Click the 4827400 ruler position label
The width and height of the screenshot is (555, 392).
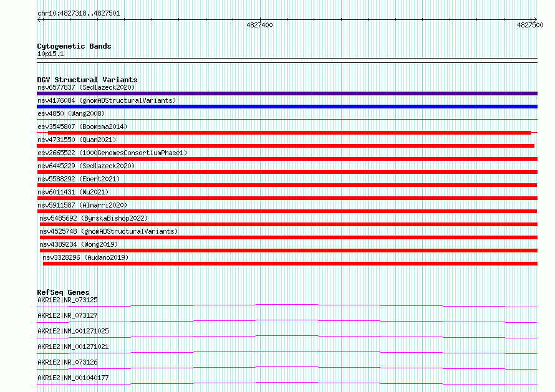(259, 25)
